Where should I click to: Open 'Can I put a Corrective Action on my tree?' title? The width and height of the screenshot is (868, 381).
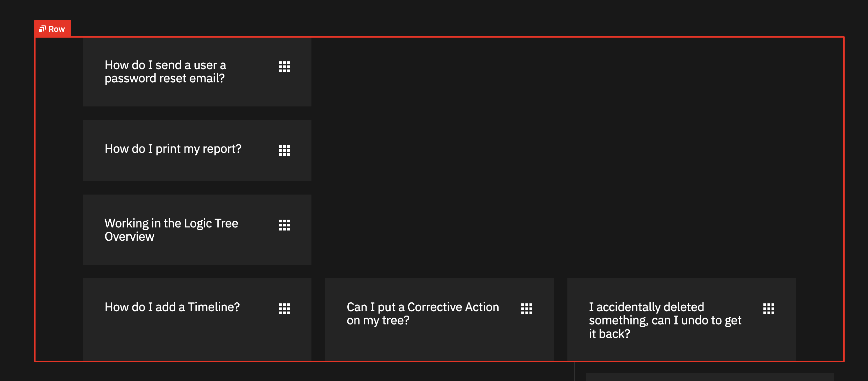pos(422,314)
